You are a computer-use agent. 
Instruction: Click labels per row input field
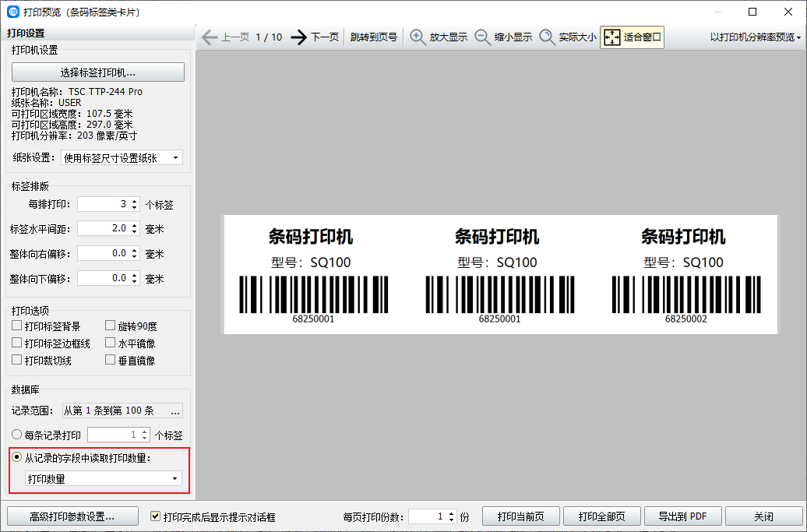click(104, 204)
